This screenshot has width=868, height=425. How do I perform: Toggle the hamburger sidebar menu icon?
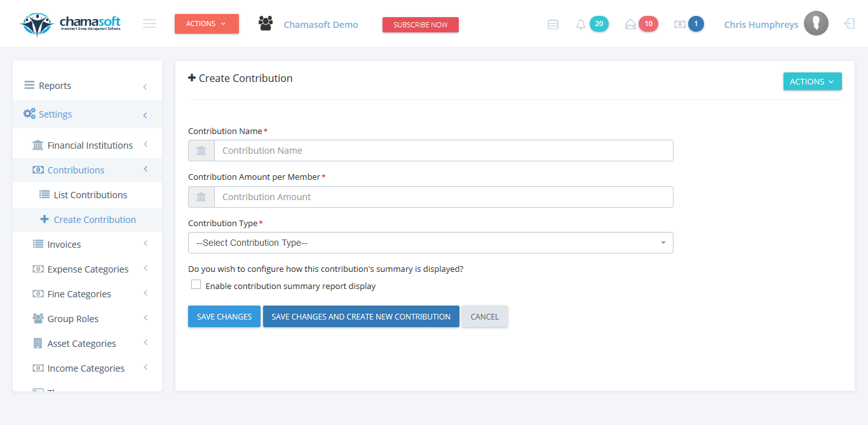click(149, 24)
